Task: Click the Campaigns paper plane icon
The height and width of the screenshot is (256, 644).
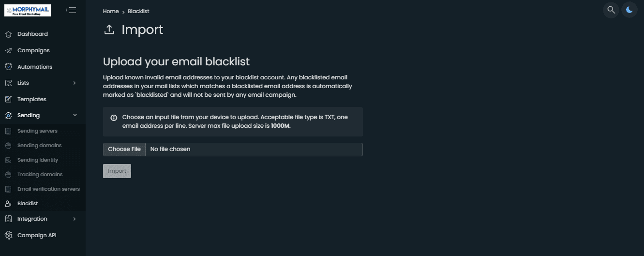Action: click(8, 50)
